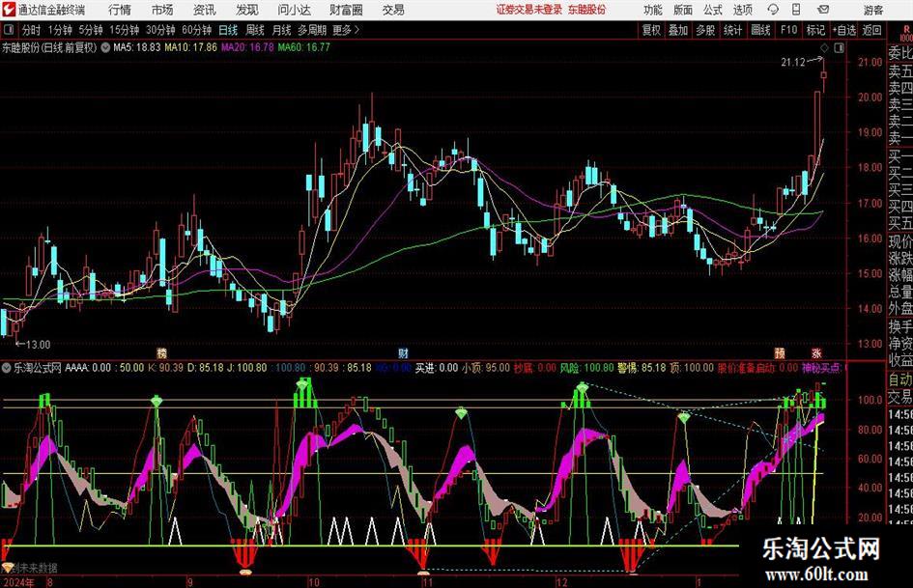Open the 公式 menu
Image resolution: width=913 pixels, height=588 pixels.
pos(713,10)
